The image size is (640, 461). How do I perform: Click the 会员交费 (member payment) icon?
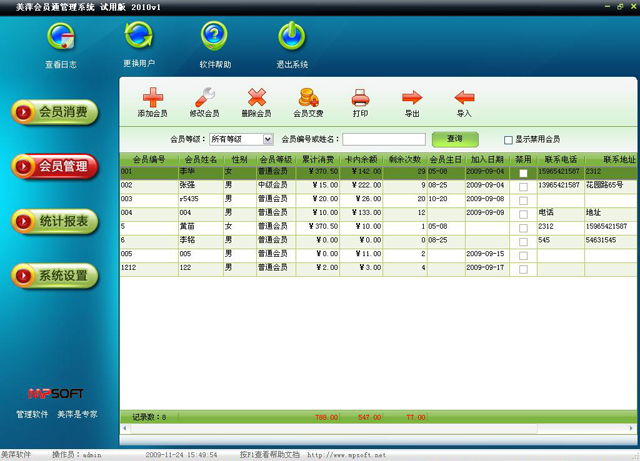tap(308, 98)
